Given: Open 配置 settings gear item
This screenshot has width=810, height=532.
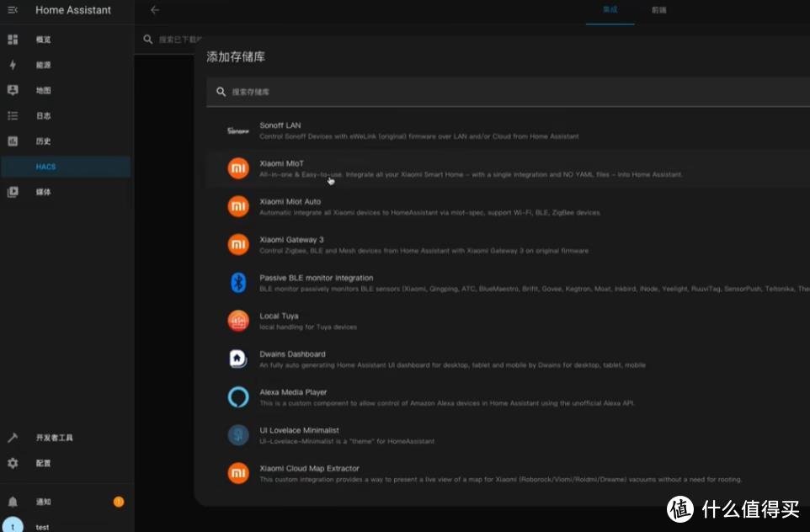Looking at the screenshot, I should [x=43, y=463].
